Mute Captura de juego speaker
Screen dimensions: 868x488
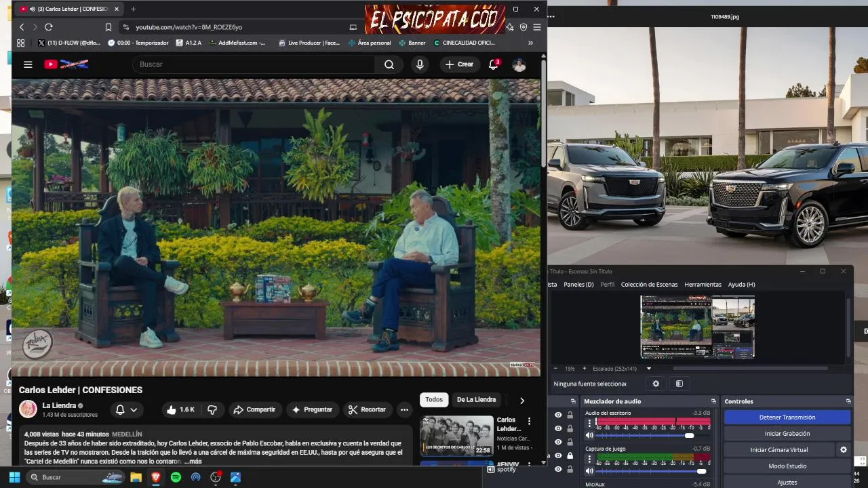(x=589, y=470)
